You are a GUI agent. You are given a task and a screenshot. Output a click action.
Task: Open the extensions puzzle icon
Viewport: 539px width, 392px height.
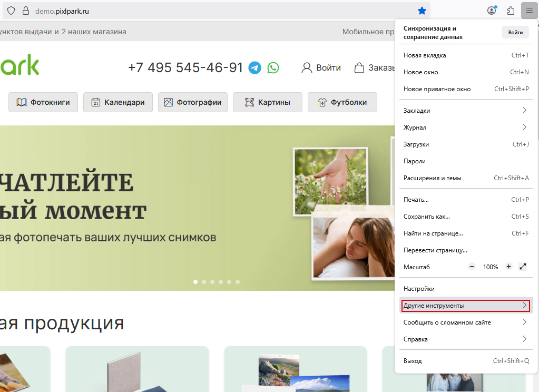(511, 11)
